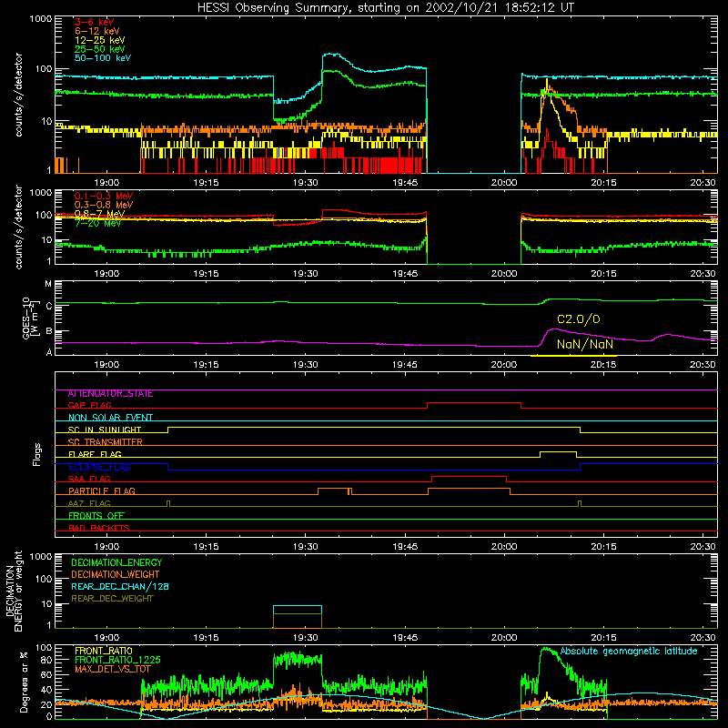Click the 50-100 keV peak near 19:33

[331, 55]
